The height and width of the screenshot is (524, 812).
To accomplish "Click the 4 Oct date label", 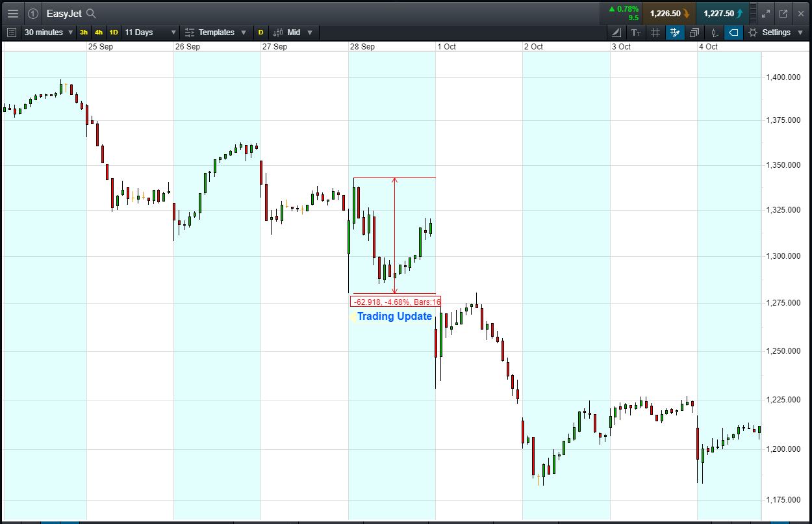I will 708,47.
